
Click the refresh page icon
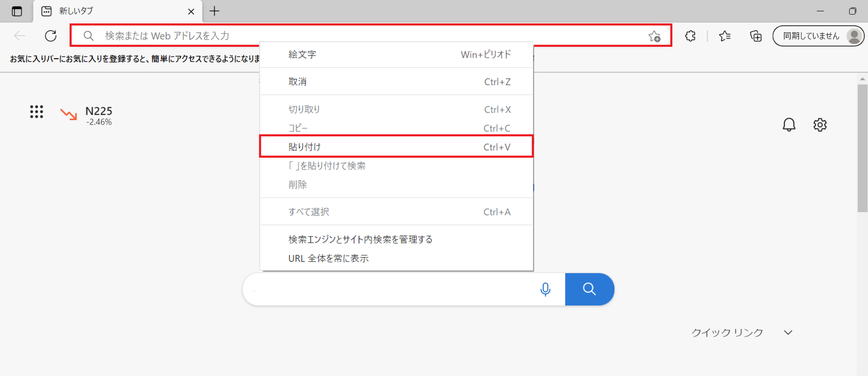coord(51,36)
